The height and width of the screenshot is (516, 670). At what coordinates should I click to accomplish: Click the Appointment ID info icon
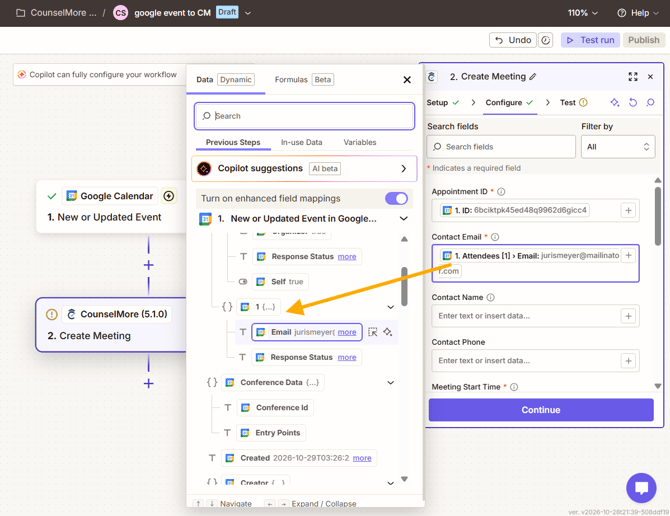click(501, 192)
